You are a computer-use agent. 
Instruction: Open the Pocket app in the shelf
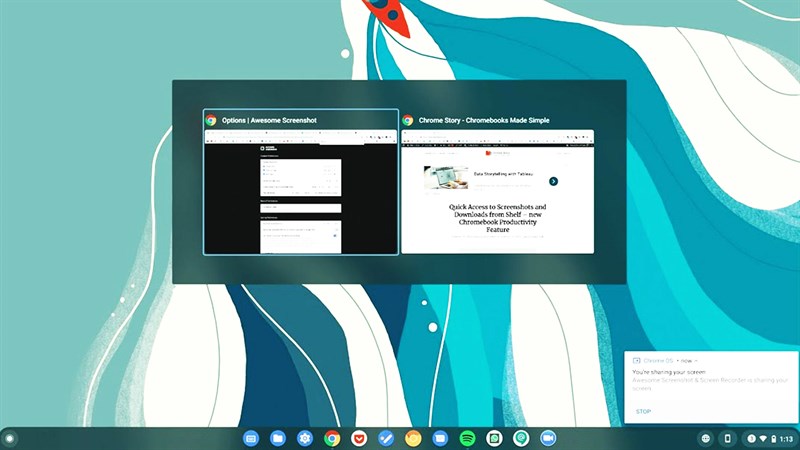click(359, 438)
